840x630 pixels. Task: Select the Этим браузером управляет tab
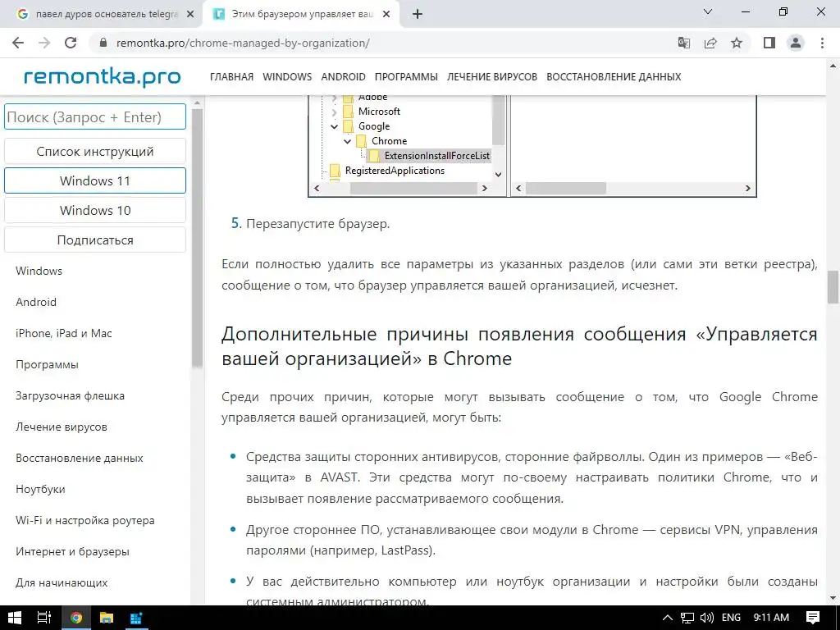(x=300, y=15)
